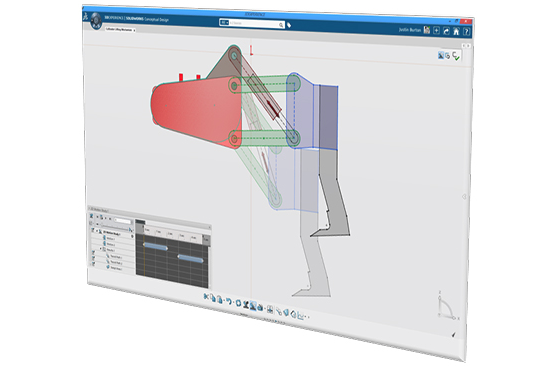
Task: Click the blue wedge icon in bottom toolbar
Action: click(x=286, y=313)
